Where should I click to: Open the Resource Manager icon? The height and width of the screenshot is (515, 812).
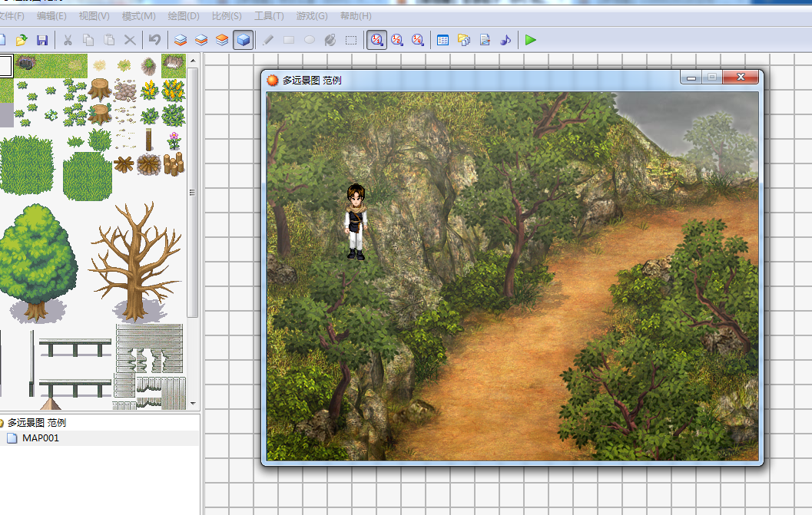click(464, 40)
